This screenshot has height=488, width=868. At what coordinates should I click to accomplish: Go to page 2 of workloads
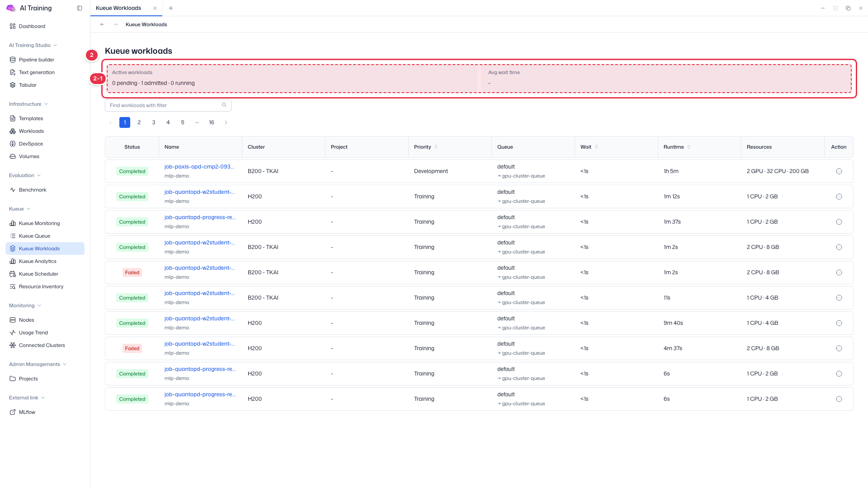point(139,122)
